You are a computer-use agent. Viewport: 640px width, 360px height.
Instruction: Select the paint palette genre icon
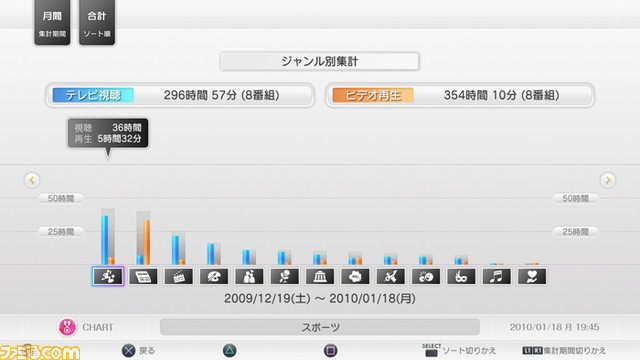[x=214, y=276]
